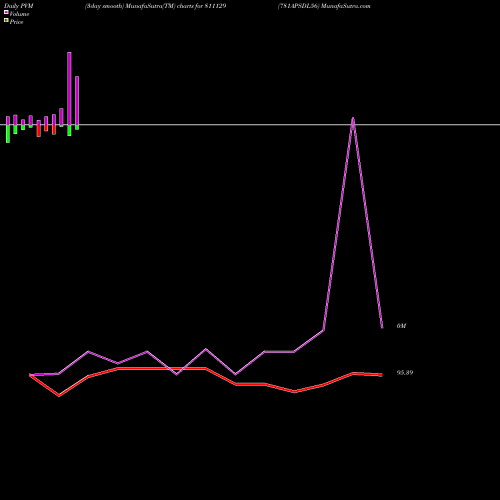500x500 pixels.
Task: Click the '95.89' price value label
Action: coord(405,373)
